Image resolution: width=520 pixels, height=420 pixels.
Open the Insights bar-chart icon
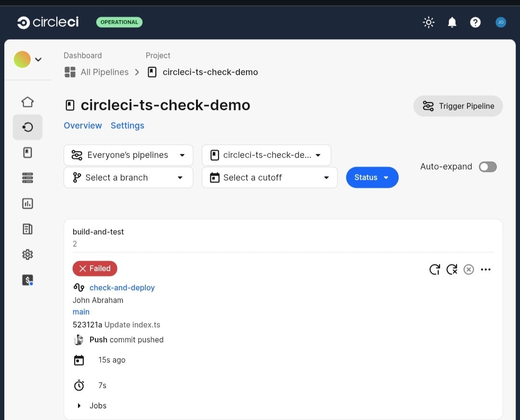27,203
